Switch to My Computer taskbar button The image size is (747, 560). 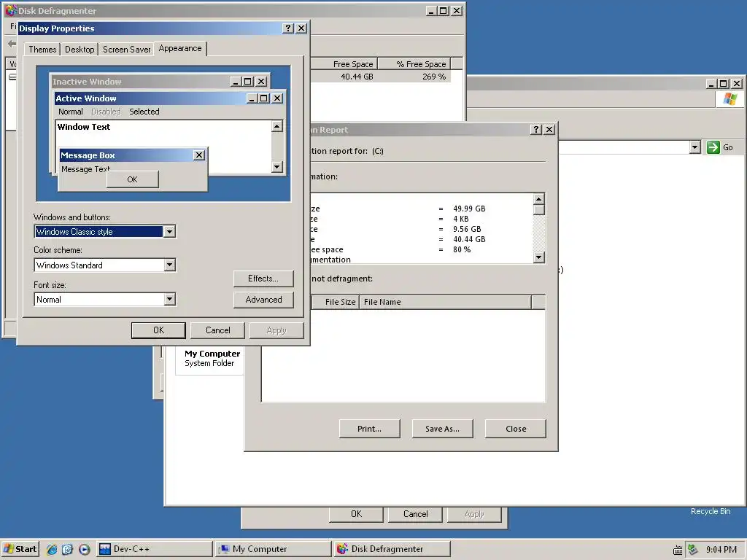tap(273, 549)
